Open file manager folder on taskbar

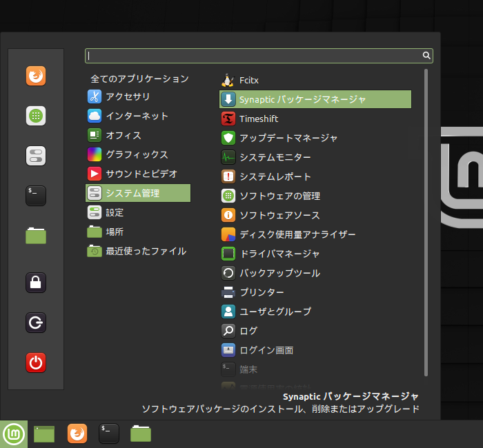(141, 434)
